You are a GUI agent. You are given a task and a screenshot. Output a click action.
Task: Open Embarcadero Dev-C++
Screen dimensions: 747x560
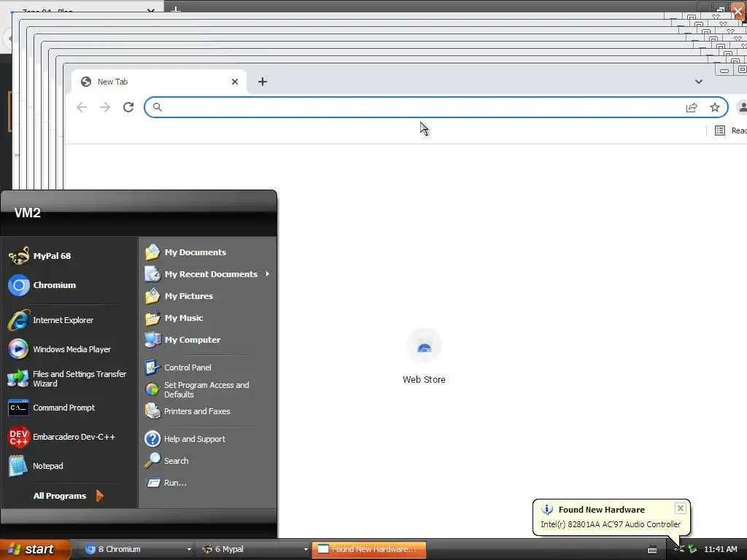coord(69,437)
